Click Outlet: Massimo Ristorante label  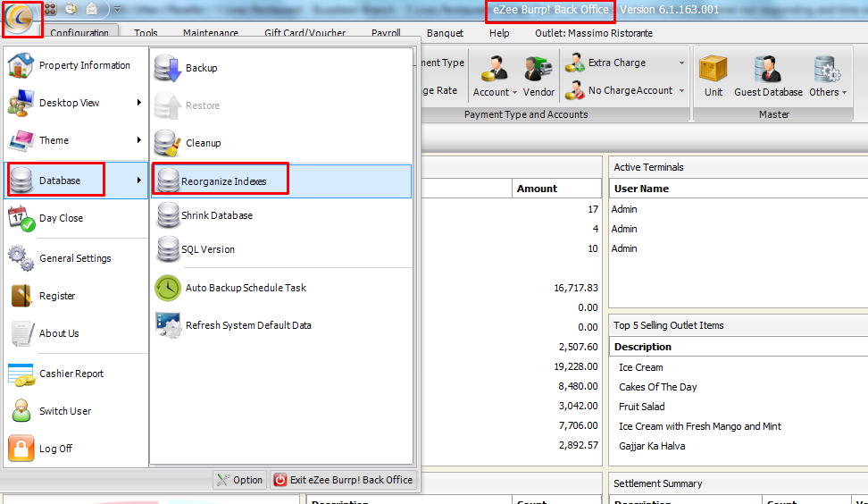594,33
